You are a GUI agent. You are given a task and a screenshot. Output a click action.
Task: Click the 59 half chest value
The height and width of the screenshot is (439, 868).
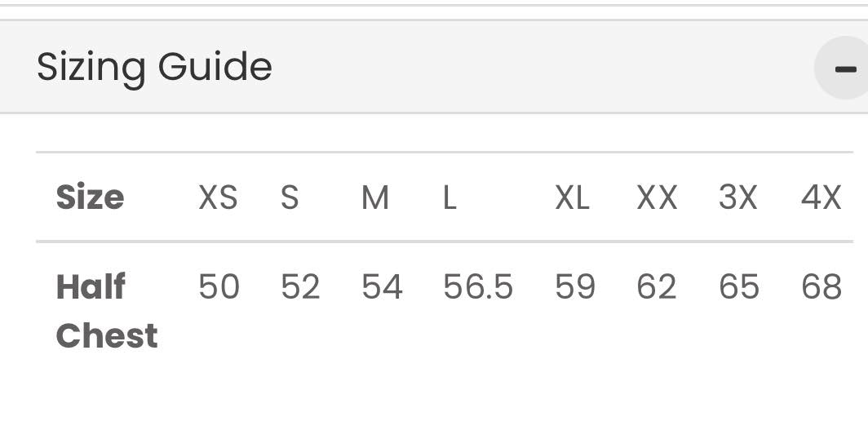tap(575, 287)
